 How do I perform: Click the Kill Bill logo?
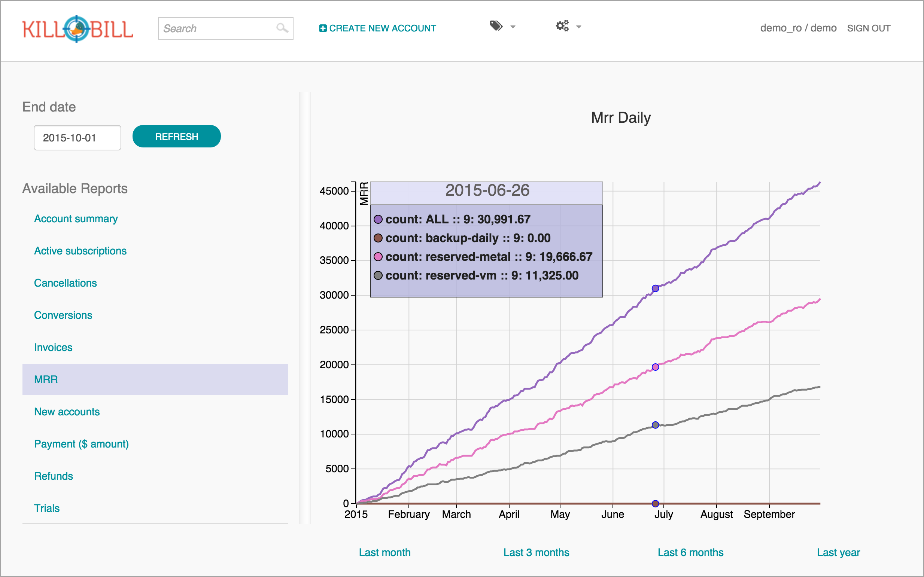click(x=78, y=28)
